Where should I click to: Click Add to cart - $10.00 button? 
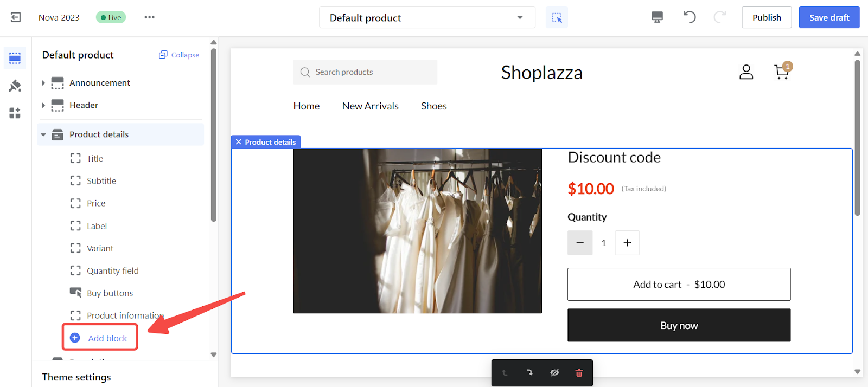(679, 284)
